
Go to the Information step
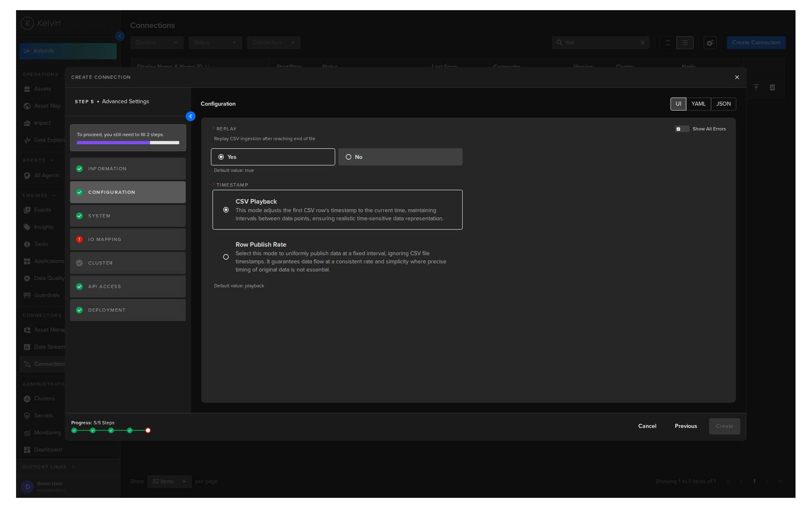(128, 169)
